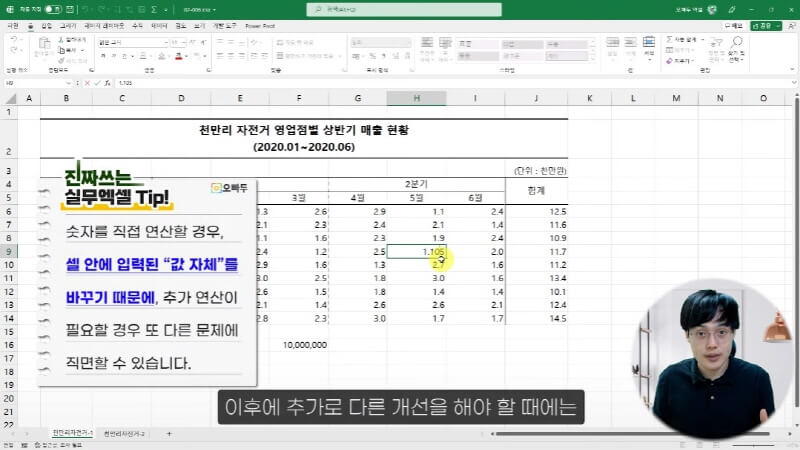Switch to the 개발 도구 ribbon tab
The height and width of the screenshot is (450, 800).
pyautogui.click(x=224, y=26)
